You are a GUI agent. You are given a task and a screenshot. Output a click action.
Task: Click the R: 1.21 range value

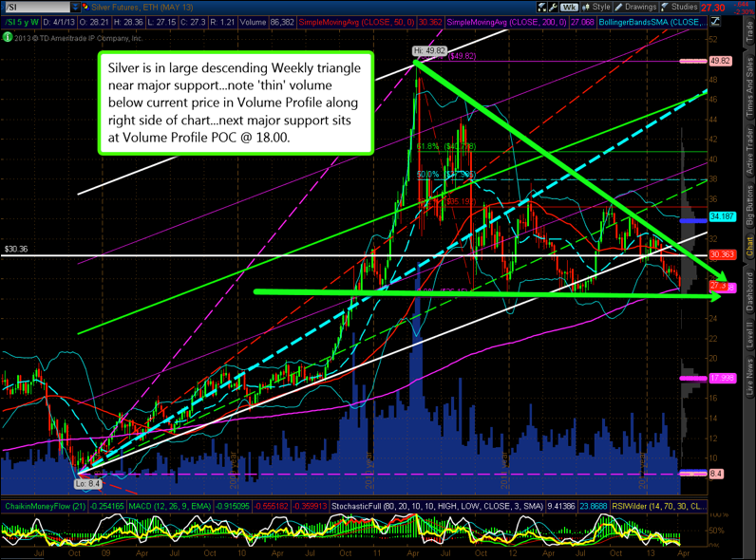[222, 22]
